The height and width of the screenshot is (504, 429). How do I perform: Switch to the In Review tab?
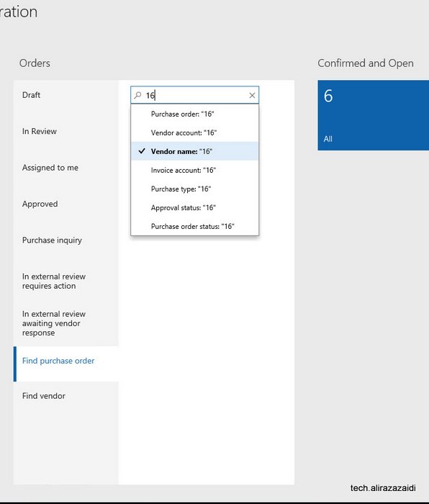point(66,131)
